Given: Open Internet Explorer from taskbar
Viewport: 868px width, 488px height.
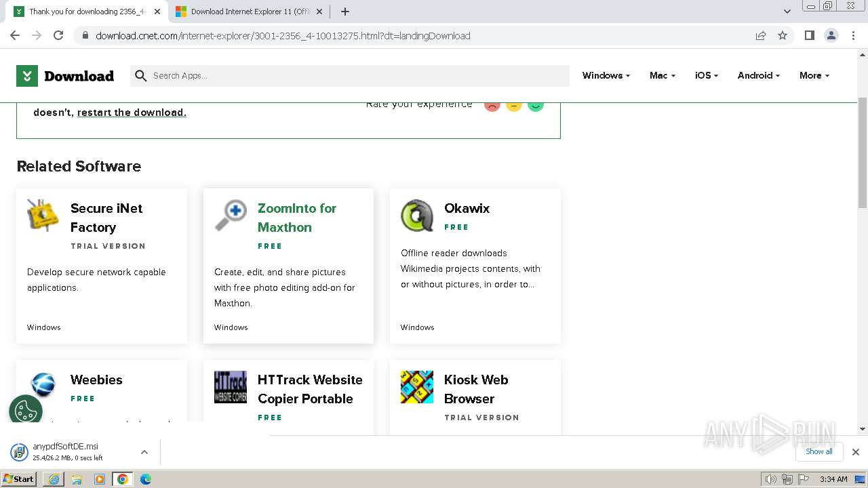Looking at the screenshot, I should (x=54, y=479).
